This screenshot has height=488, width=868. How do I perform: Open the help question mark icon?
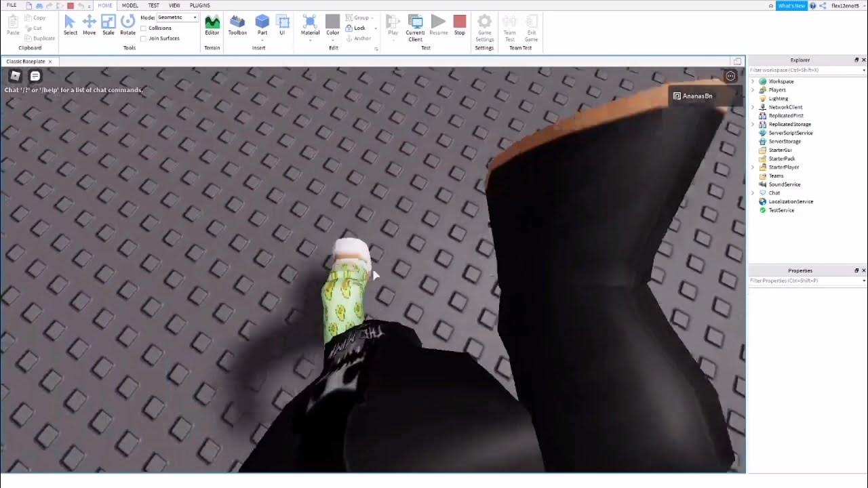[x=813, y=5]
